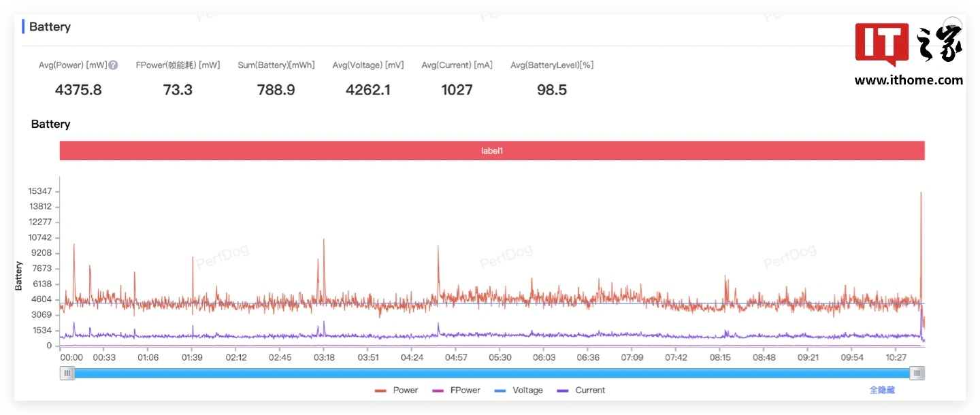
Task: Click the 03:18 tick on the time axis
Action: pos(324,358)
